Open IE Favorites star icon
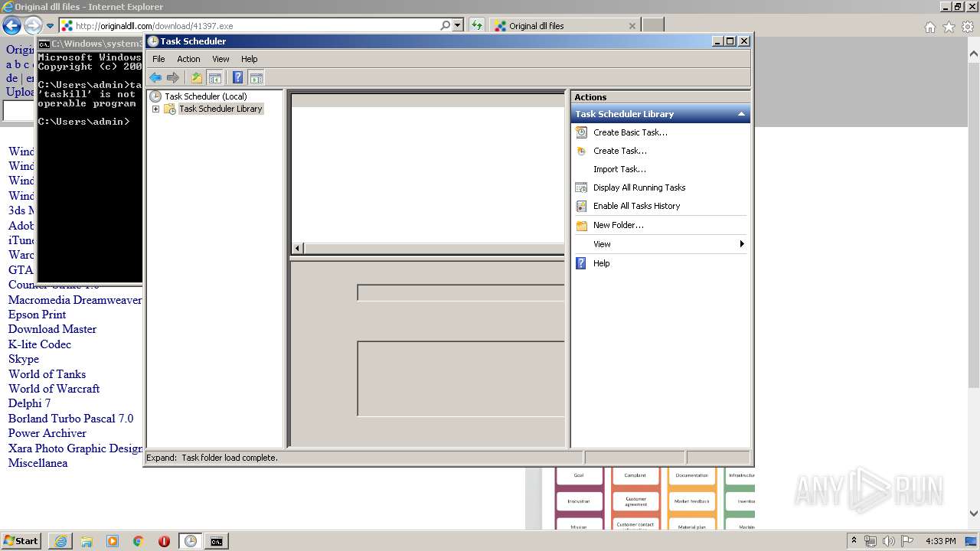The width and height of the screenshot is (980, 551). pos(949,27)
